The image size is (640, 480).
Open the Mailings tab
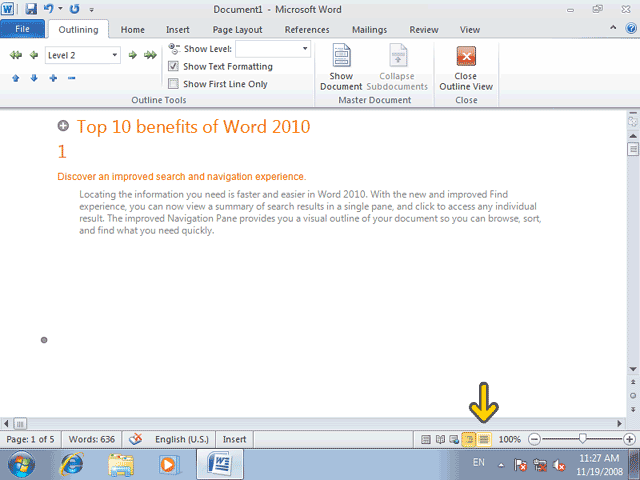point(369,29)
